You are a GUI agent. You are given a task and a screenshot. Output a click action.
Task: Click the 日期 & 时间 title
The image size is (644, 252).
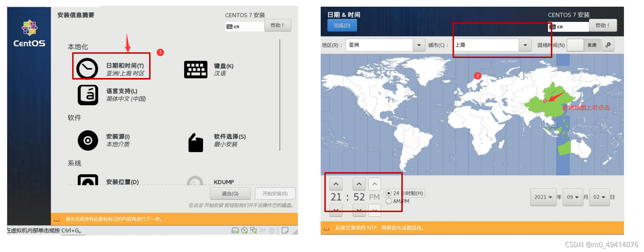pyautogui.click(x=344, y=15)
